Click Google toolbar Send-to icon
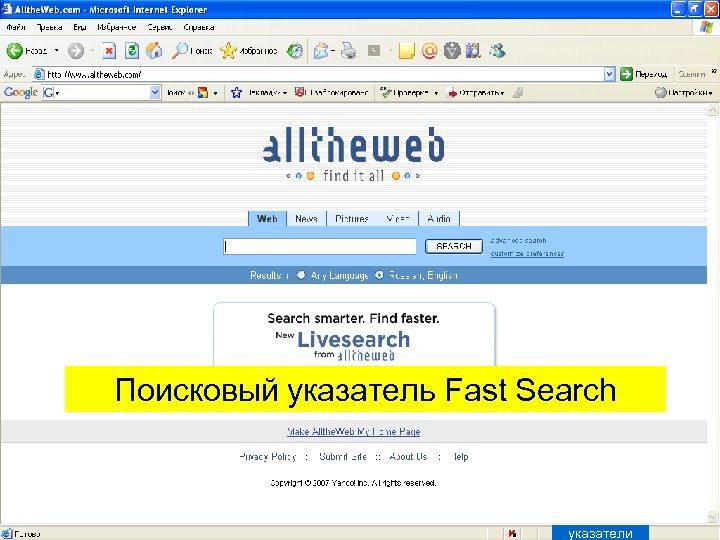Viewport: 720px width, 540px height. point(452,93)
